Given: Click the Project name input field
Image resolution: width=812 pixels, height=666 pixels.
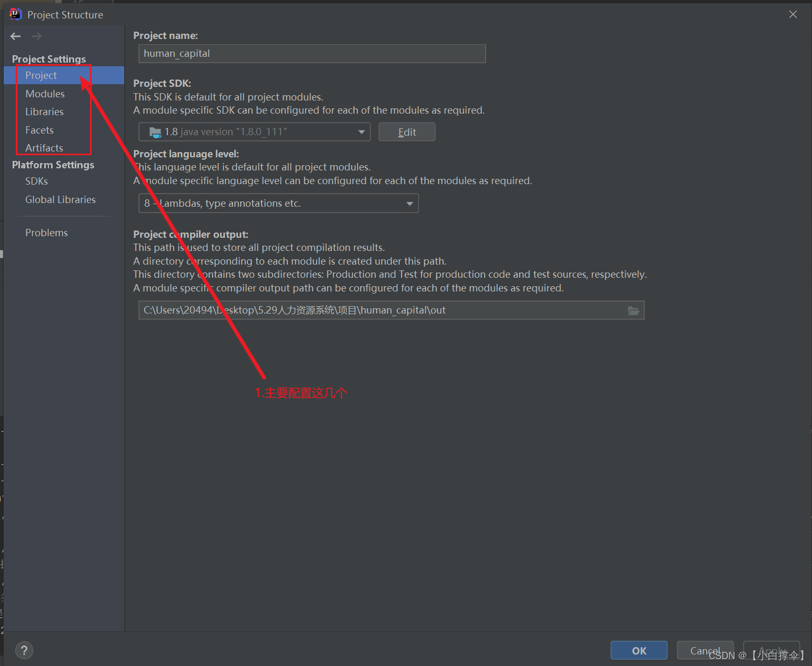Looking at the screenshot, I should (312, 54).
